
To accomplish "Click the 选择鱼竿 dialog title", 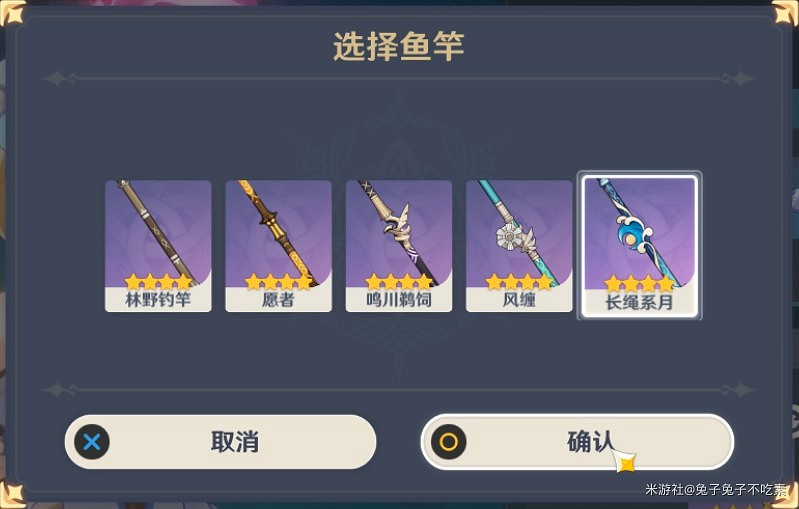I will (398, 46).
